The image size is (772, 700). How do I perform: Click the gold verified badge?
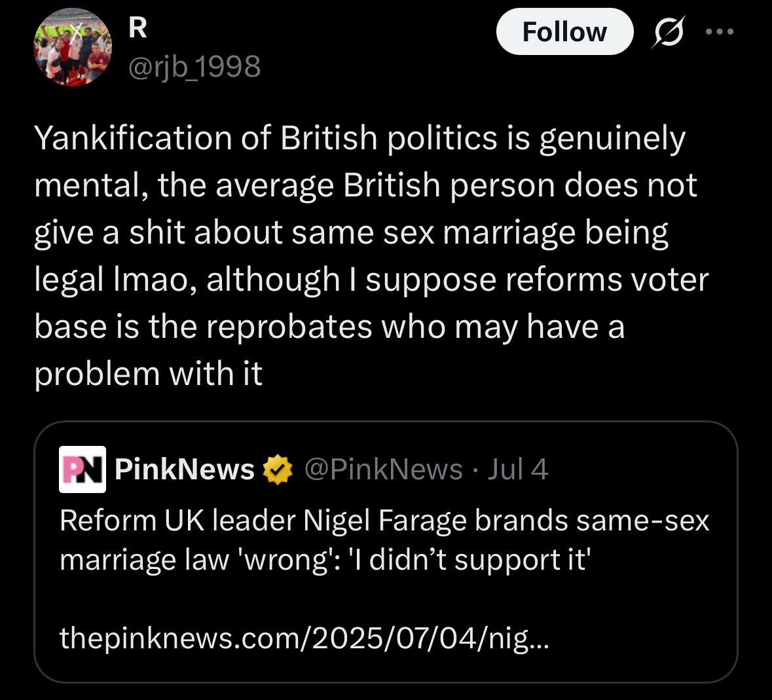point(278,469)
